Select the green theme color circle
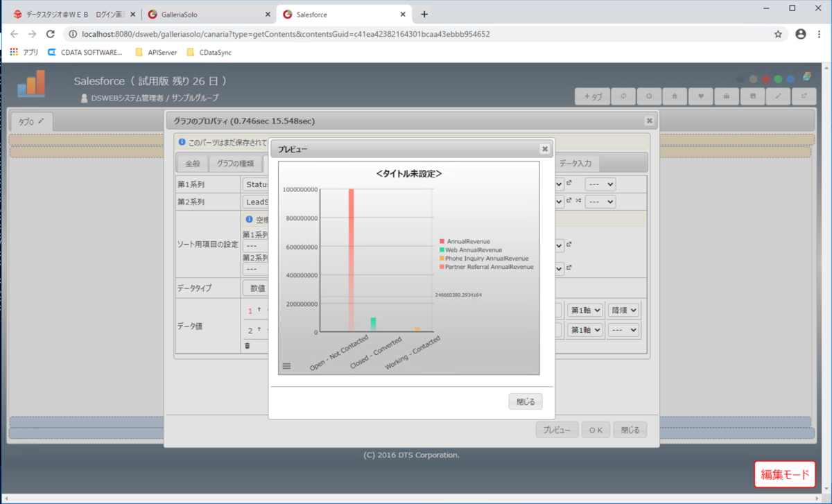 pyautogui.click(x=779, y=79)
